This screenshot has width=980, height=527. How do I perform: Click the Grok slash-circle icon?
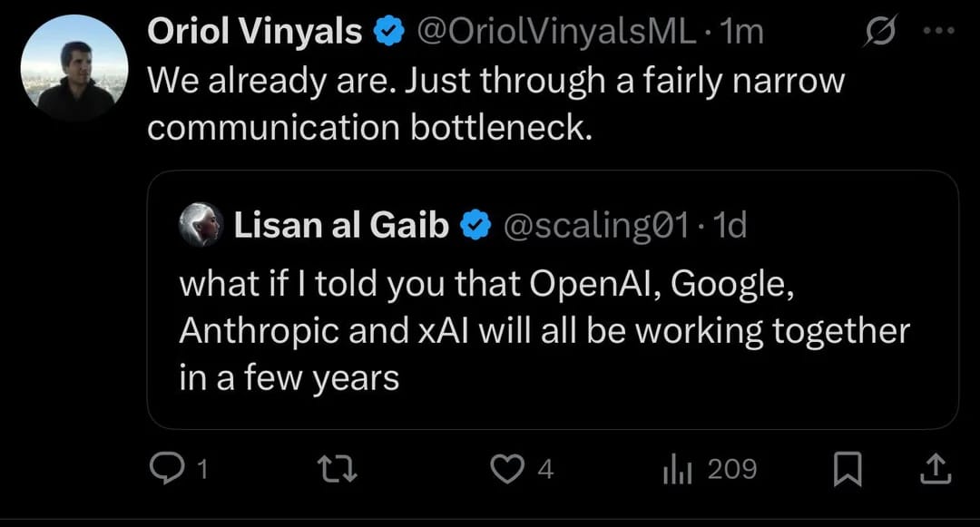tap(880, 30)
